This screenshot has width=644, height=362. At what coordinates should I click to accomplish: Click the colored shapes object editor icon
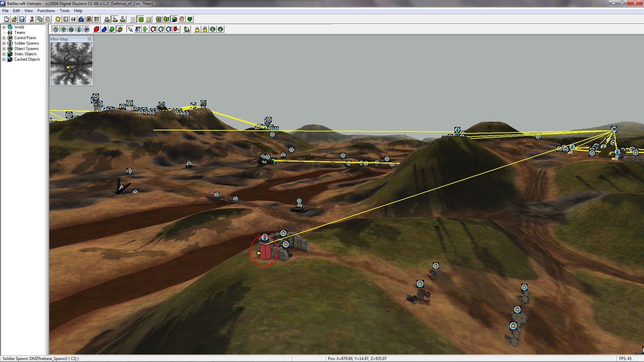[x=174, y=19]
